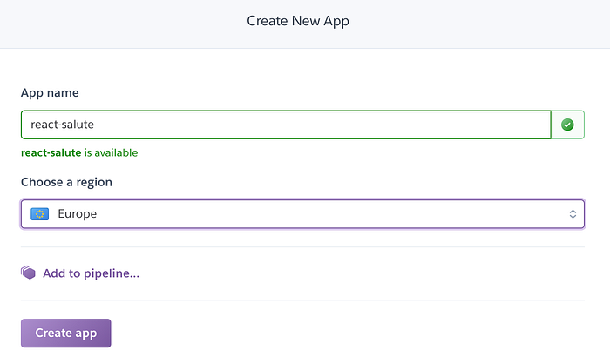610x364 pixels.
Task: Click the typed react-salute text in field
Action: 62,125
